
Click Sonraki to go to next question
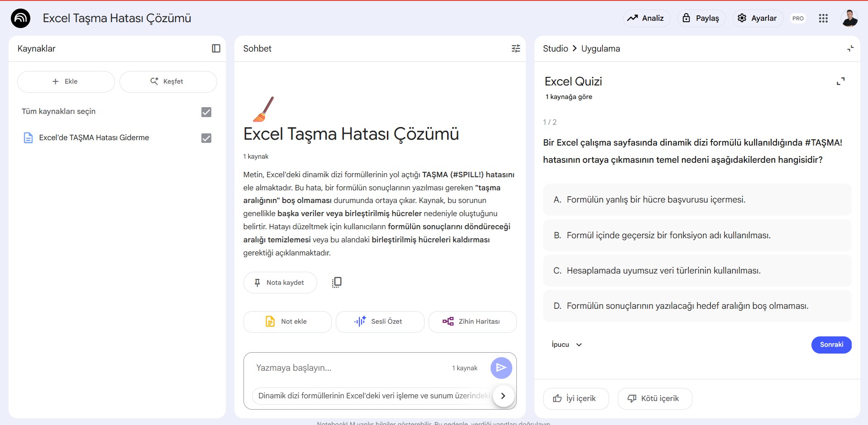pyautogui.click(x=831, y=345)
